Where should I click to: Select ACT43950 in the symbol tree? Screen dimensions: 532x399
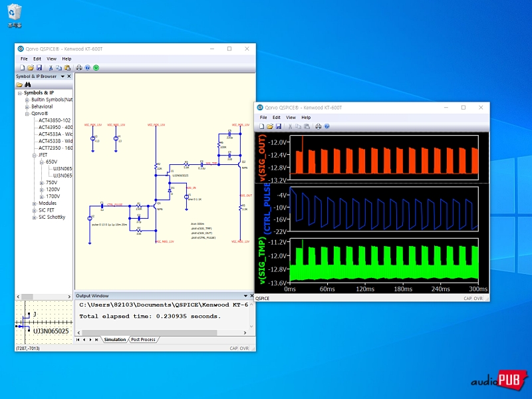55,127
